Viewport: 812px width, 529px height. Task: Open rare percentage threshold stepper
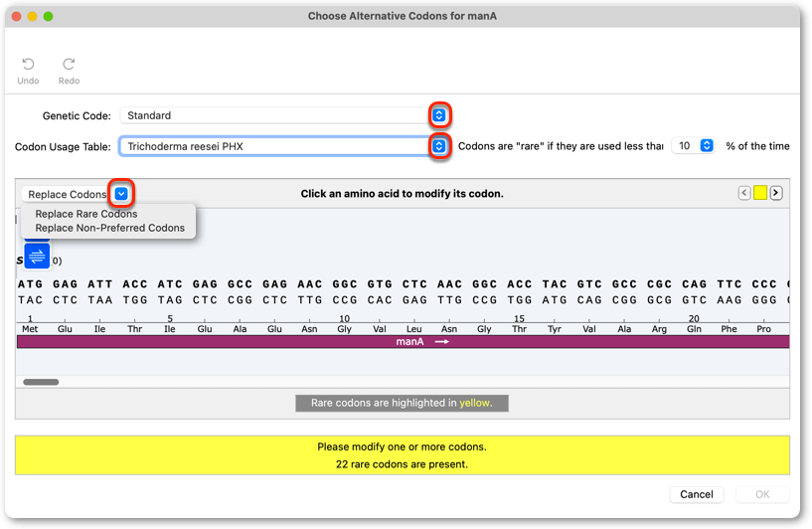point(707,145)
